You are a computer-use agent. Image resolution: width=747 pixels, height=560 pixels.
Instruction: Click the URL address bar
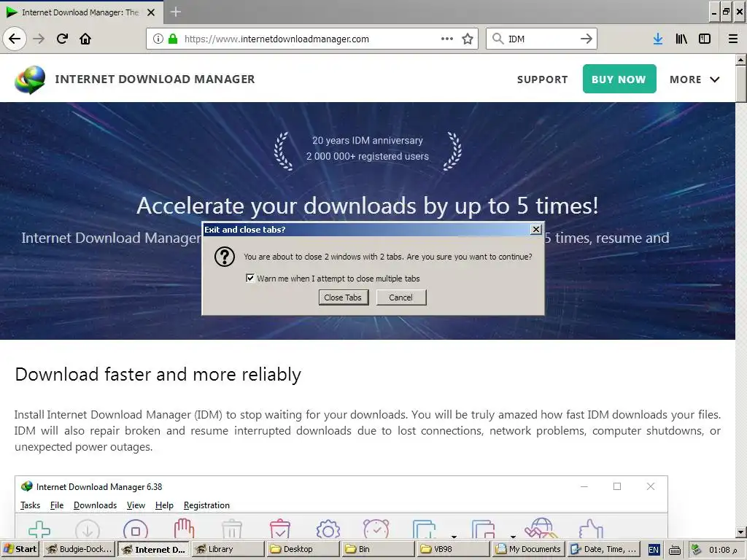pos(312,39)
